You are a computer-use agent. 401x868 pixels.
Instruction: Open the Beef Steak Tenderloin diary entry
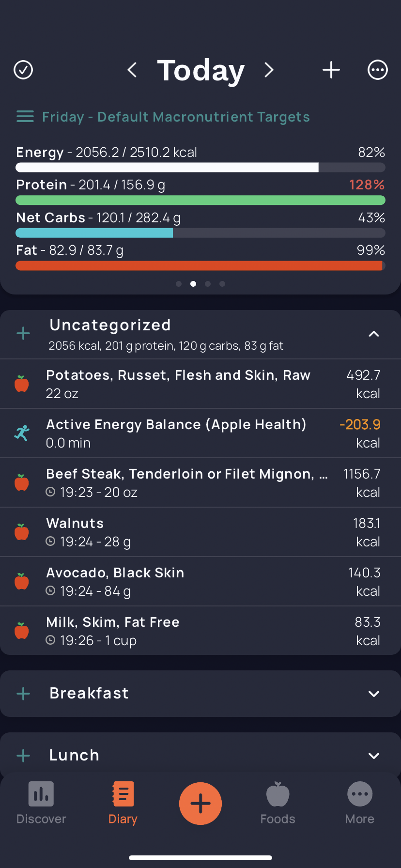[200, 483]
